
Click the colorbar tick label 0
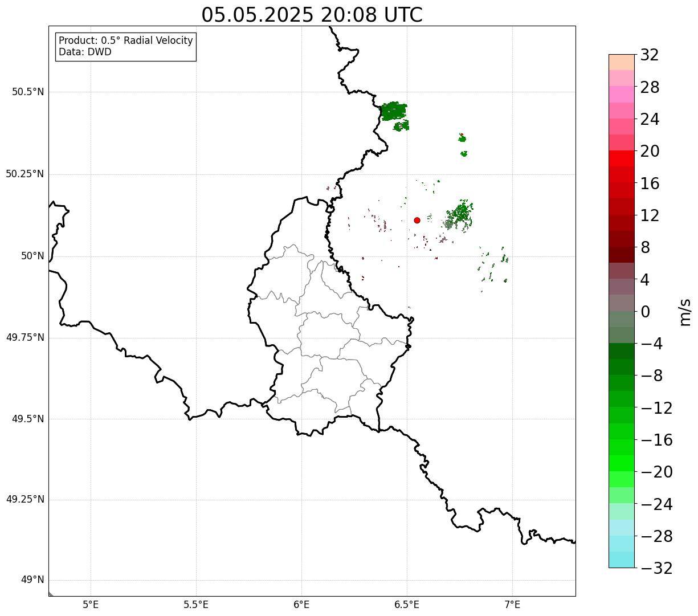[x=645, y=312]
